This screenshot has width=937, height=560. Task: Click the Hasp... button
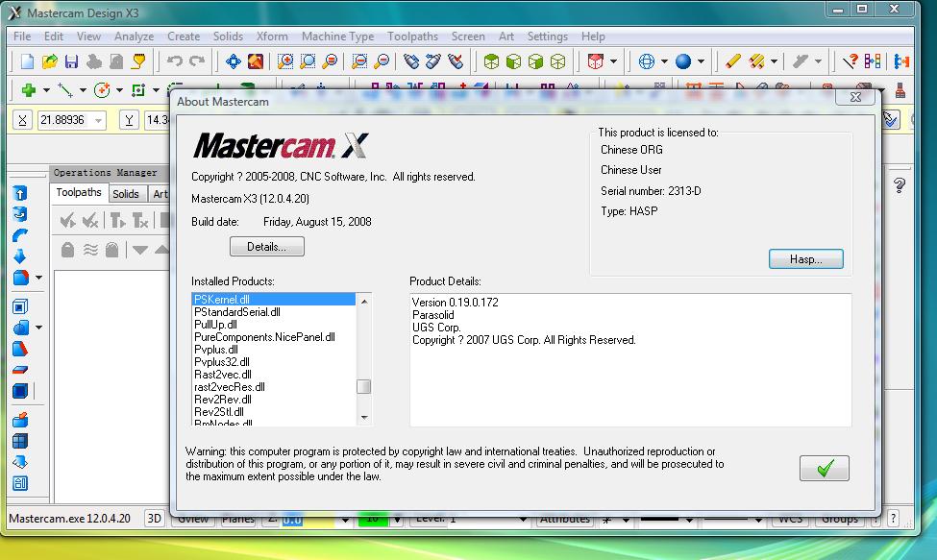tap(805, 259)
